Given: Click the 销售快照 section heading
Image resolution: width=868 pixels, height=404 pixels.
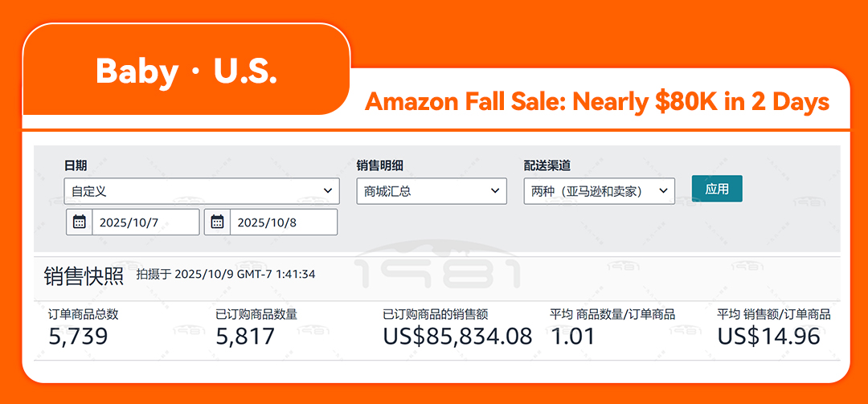Looking at the screenshot, I should (84, 275).
